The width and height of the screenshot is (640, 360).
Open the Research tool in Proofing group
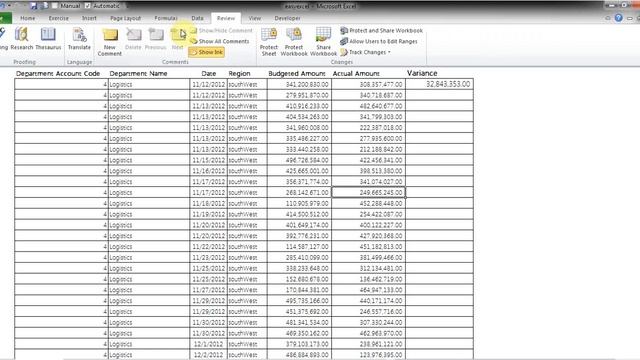coord(22,38)
